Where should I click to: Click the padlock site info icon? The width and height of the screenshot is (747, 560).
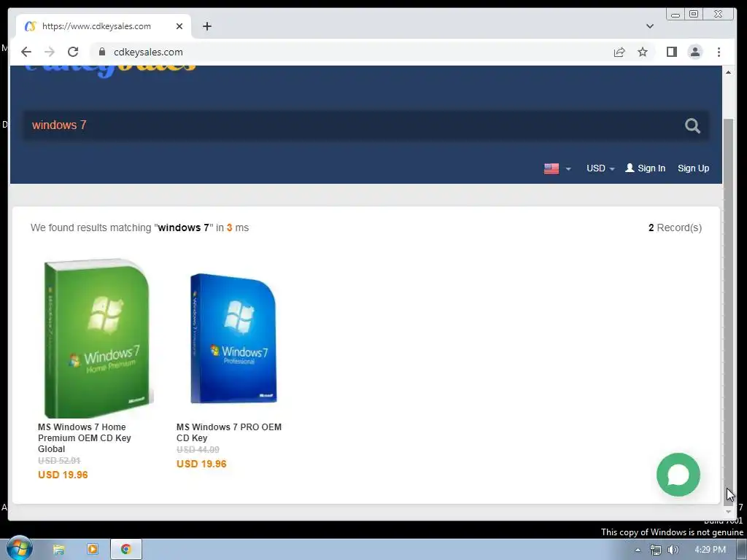coord(101,52)
